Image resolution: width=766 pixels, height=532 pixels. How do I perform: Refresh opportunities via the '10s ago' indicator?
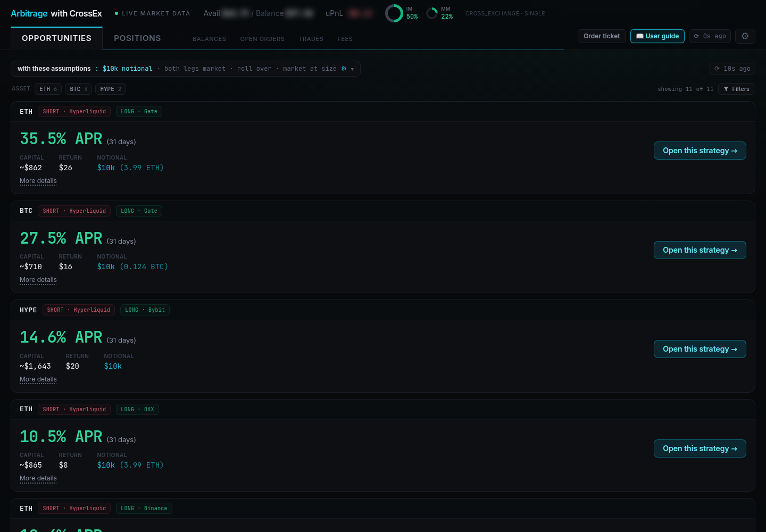click(x=732, y=69)
